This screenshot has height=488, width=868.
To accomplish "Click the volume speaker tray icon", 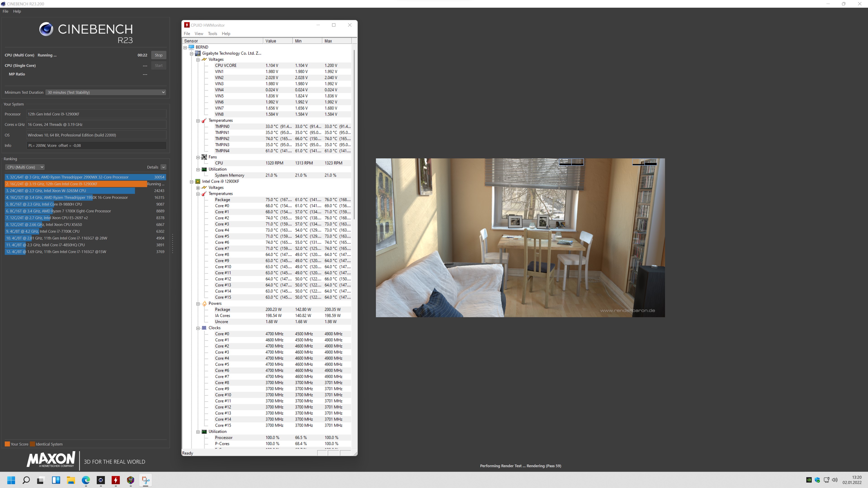I will pos(835,480).
